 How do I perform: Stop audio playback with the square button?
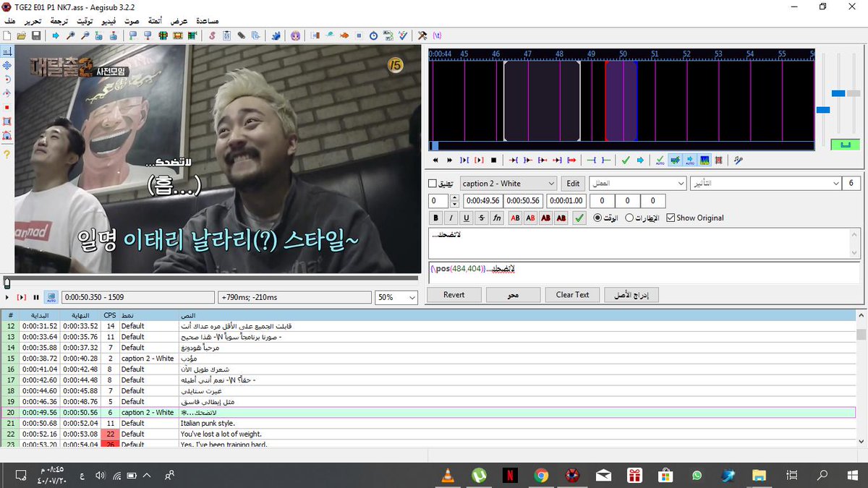point(493,160)
